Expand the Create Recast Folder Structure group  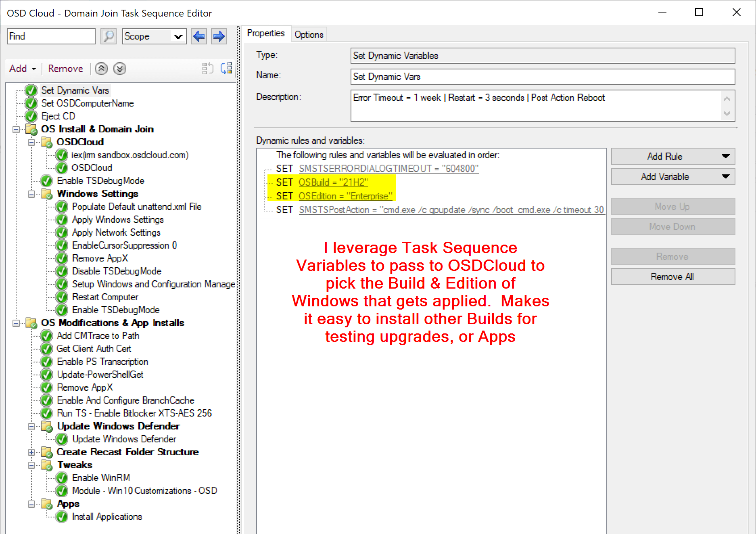[x=31, y=452]
